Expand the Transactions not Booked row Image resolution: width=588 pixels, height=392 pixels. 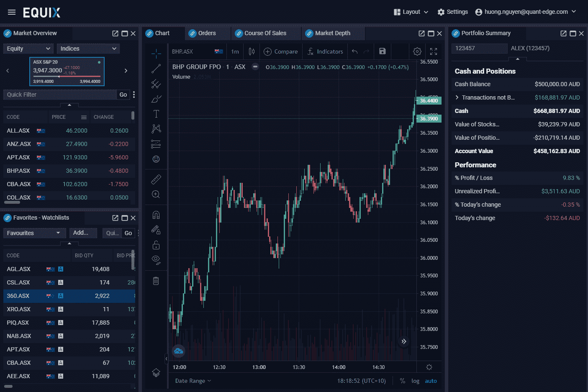point(457,97)
